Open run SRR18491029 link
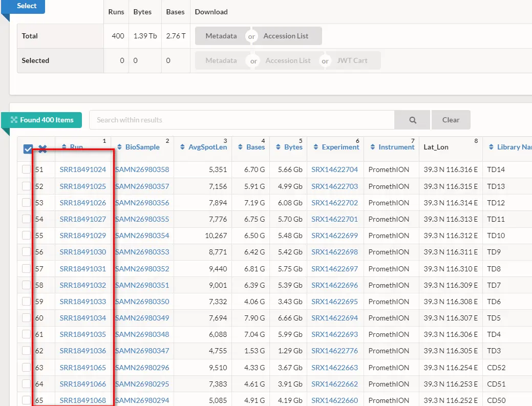Screen dimensions: 532x406 (x=82, y=236)
